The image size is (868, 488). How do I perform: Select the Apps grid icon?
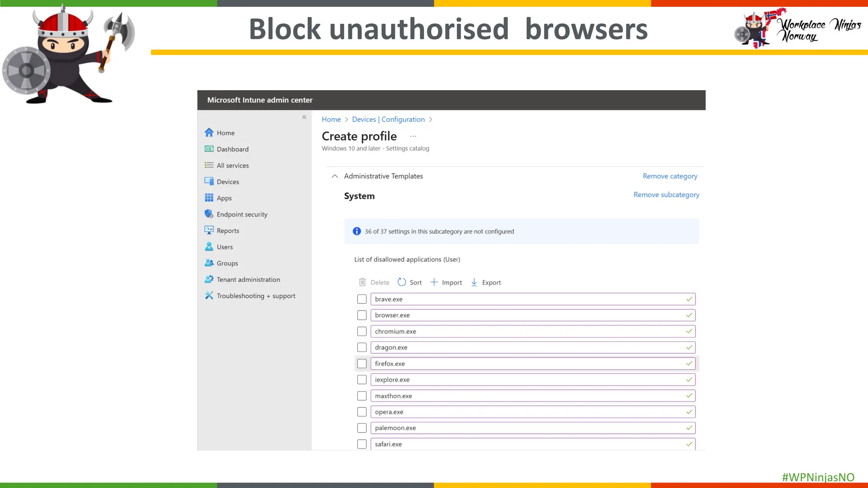[x=209, y=198]
